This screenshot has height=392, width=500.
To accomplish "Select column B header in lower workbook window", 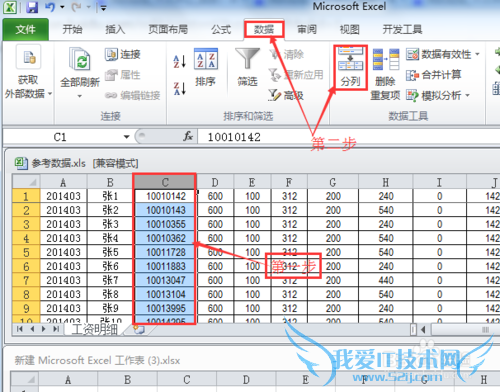I will coord(127,379).
